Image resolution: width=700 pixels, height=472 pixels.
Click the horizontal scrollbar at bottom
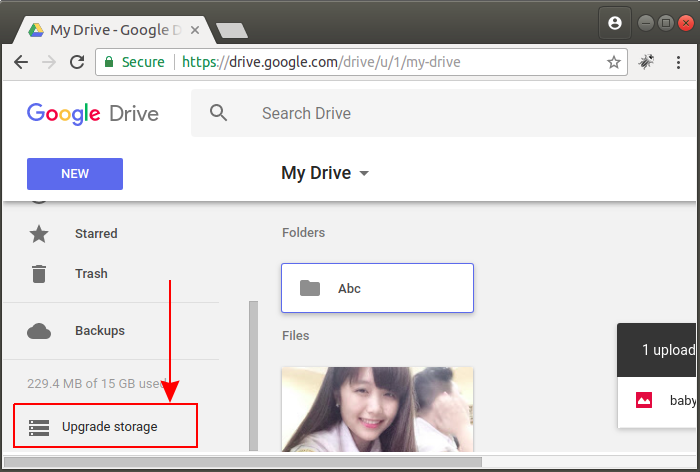pos(243,462)
